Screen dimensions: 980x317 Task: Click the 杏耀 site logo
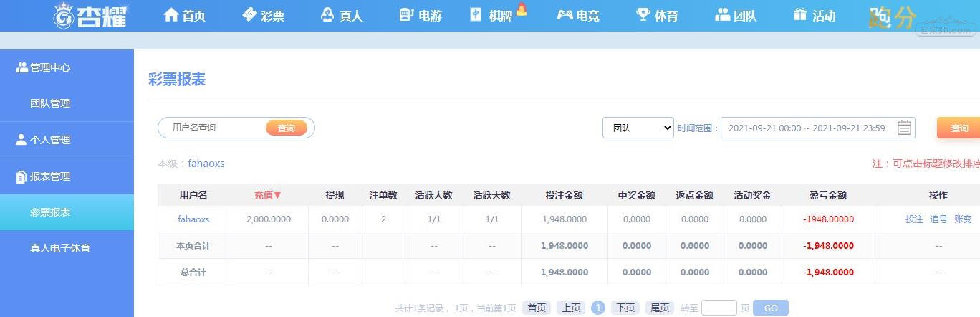point(90,15)
